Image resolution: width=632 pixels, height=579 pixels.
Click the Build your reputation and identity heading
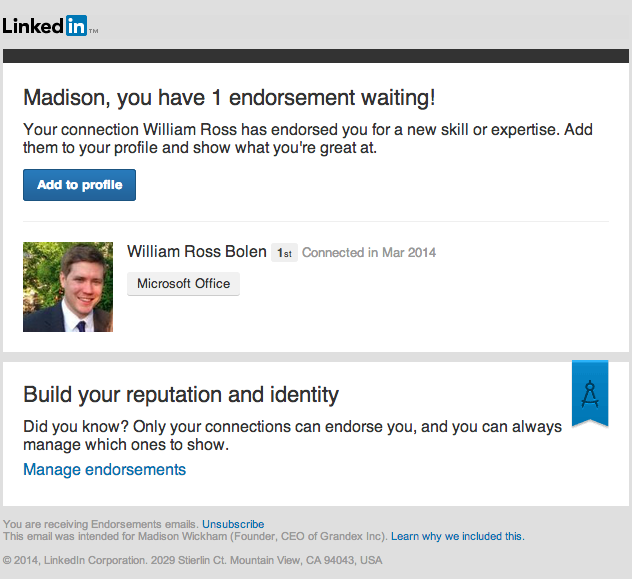181,394
